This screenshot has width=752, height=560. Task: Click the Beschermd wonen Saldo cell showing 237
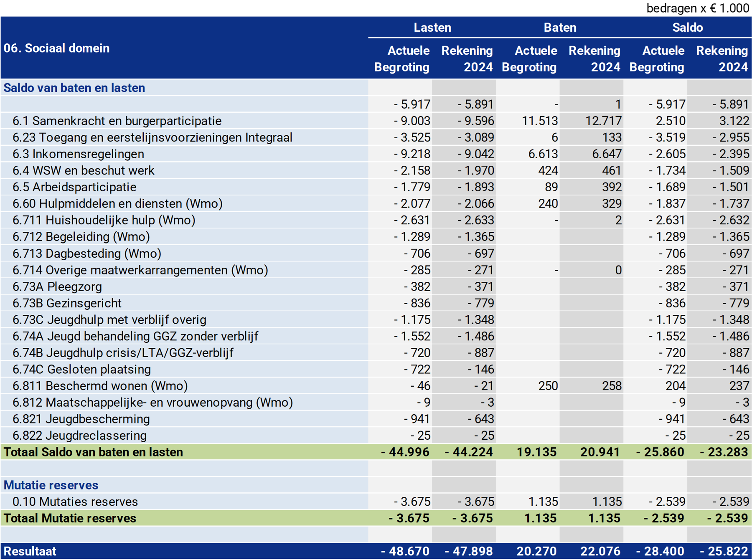[x=739, y=386]
